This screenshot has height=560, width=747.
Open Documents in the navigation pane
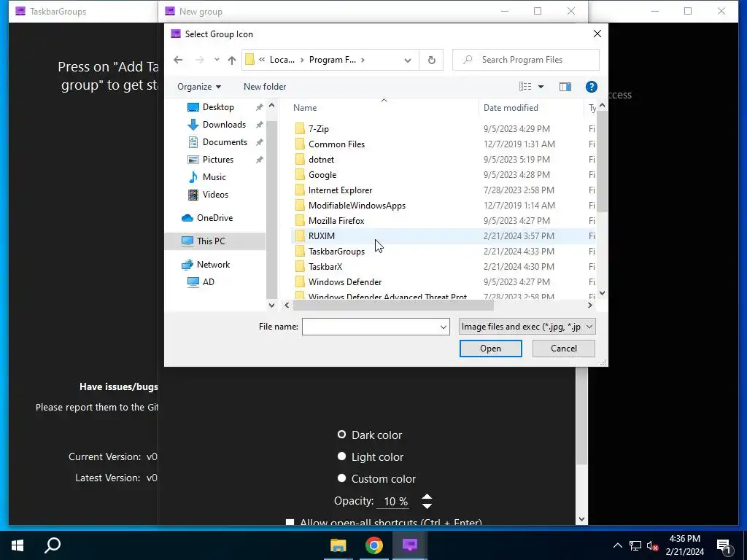225,142
